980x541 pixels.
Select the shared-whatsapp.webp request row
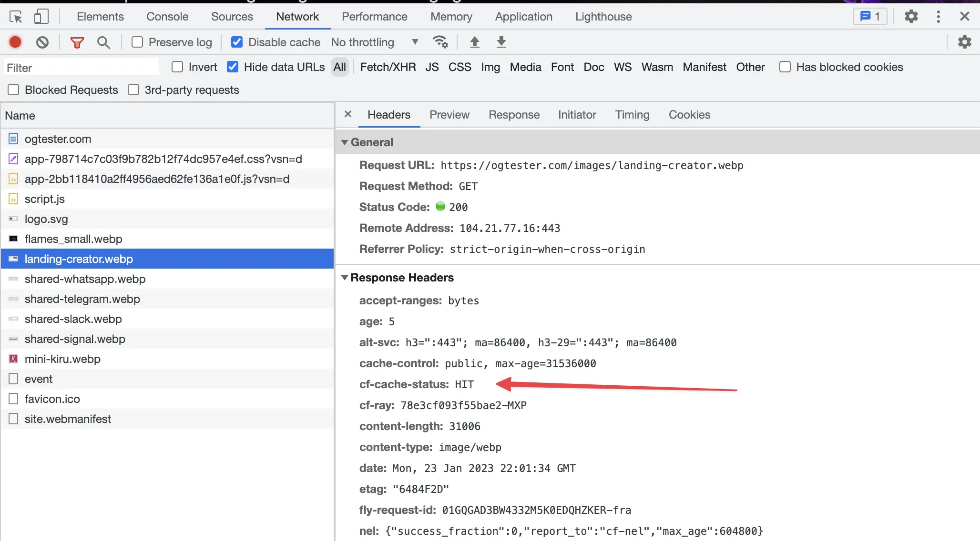[x=85, y=279]
